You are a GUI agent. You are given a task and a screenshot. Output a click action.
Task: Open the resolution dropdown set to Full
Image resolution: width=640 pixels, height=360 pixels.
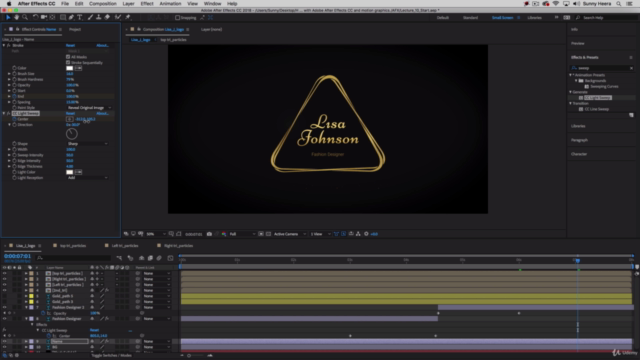coord(242,234)
